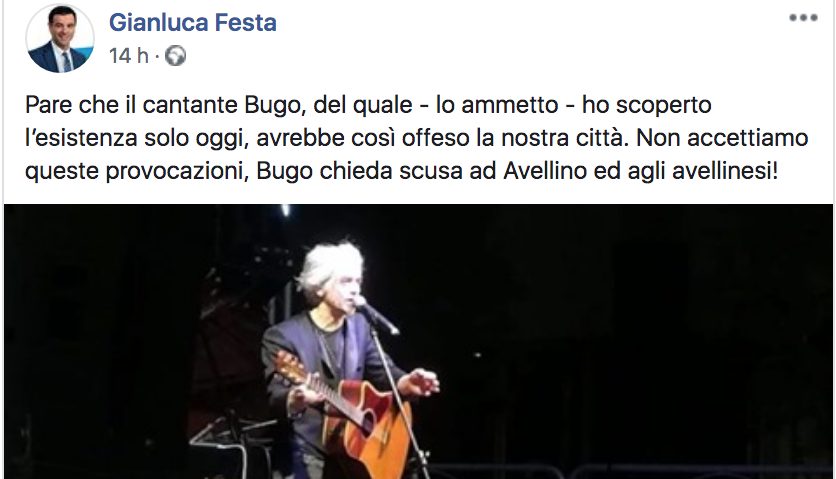Click the singer's outstretched hand in photo

(x=419, y=382)
